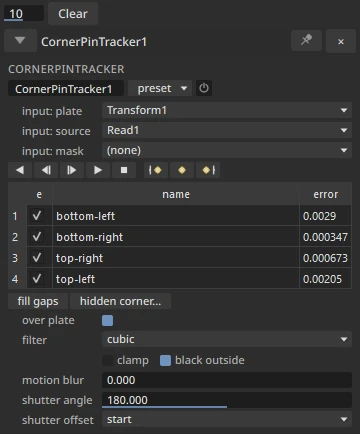
Task: Open the preset dropdown
Action: [160, 88]
